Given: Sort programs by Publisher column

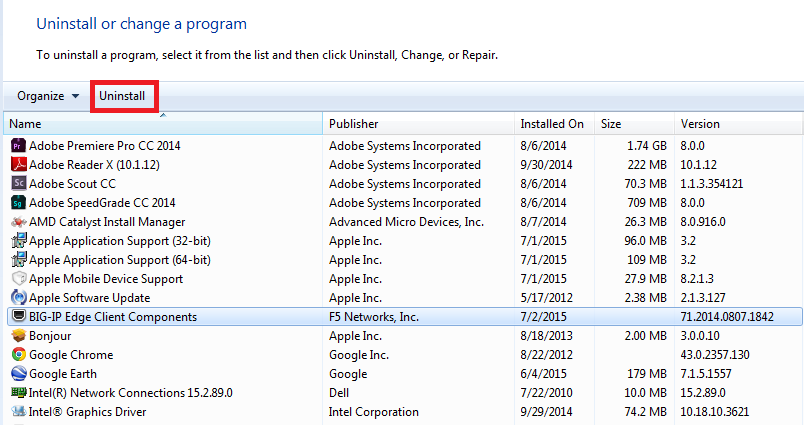Looking at the screenshot, I should (418, 124).
